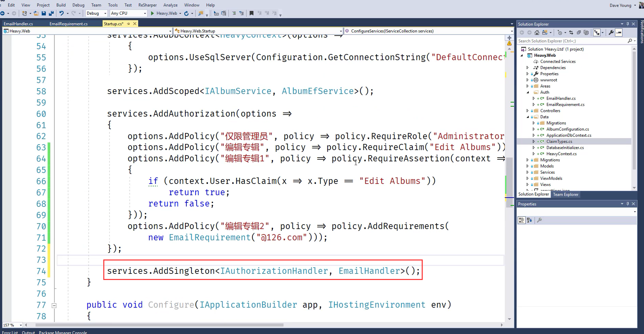Viewport: 644px width, 334px height.
Task: Toggle Categorized view in Properties panel
Action: pos(521,220)
